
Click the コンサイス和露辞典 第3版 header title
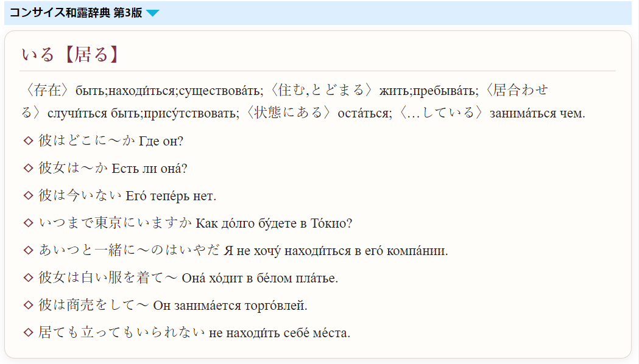click(x=76, y=13)
